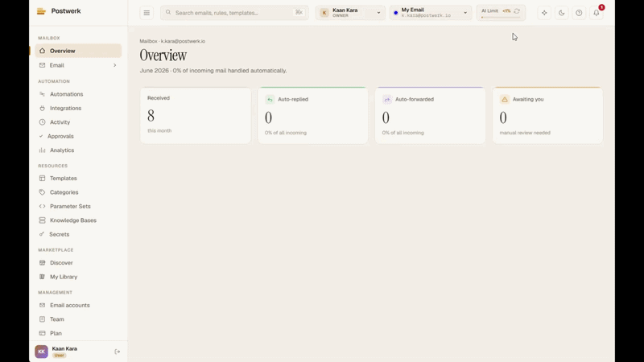Go to Overview in sidebar

[x=78, y=51]
